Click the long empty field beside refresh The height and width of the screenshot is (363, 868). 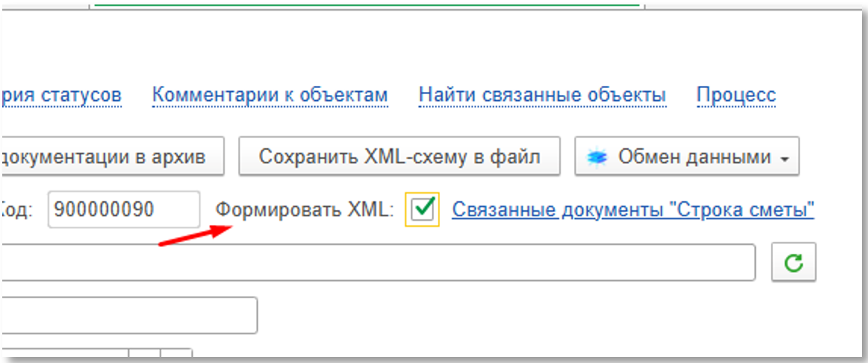point(377,262)
